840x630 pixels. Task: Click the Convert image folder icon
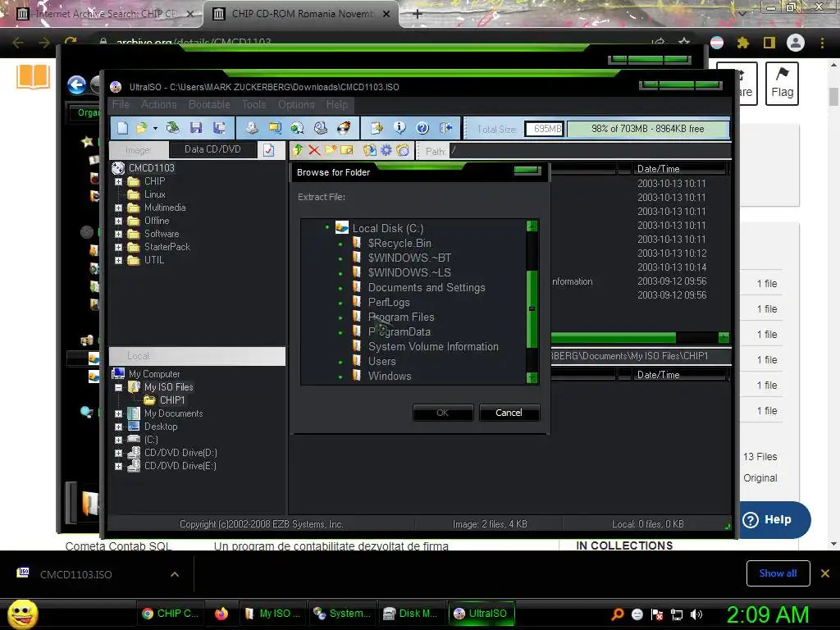[275, 128]
